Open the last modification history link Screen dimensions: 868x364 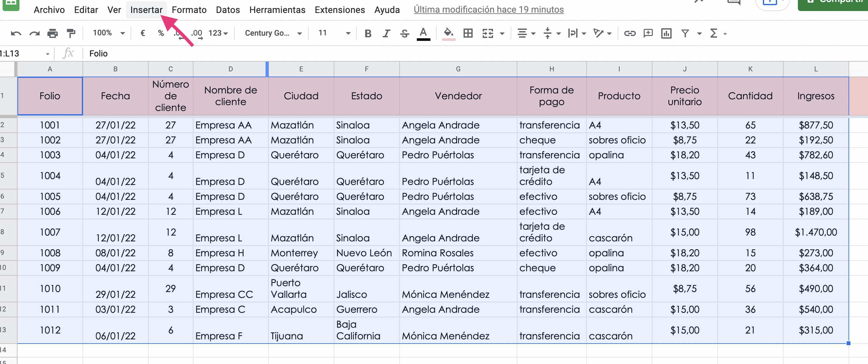488,9
